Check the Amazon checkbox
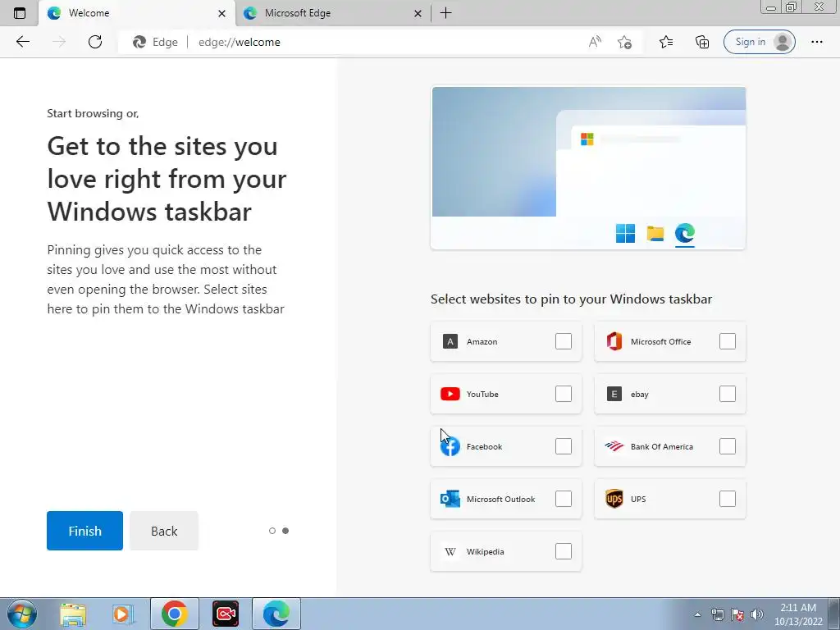Viewport: 840px width, 630px height. tap(564, 341)
